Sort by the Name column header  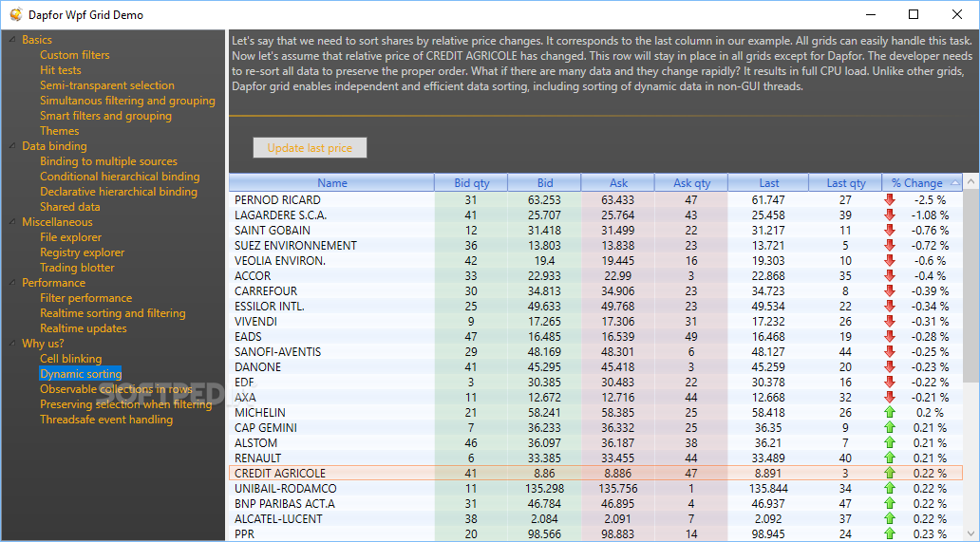pyautogui.click(x=331, y=183)
